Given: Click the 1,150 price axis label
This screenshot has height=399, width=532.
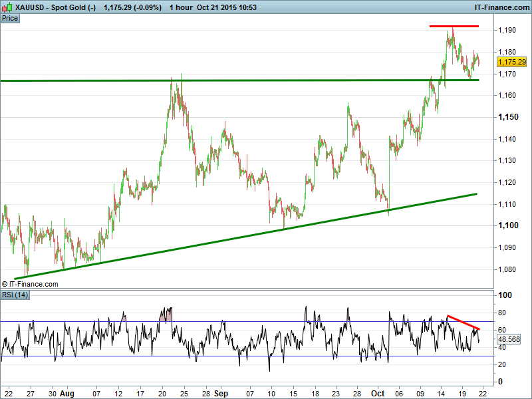Looking at the screenshot, I should point(507,117).
